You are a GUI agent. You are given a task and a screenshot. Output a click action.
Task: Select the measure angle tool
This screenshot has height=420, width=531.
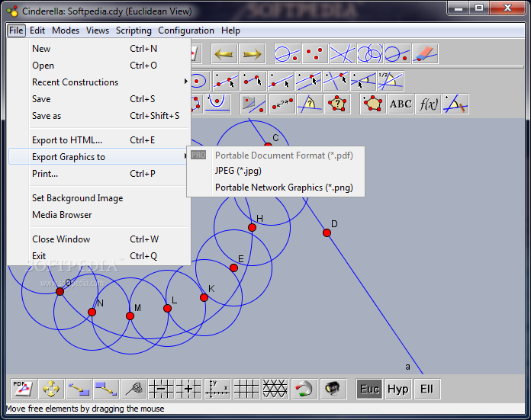310,104
